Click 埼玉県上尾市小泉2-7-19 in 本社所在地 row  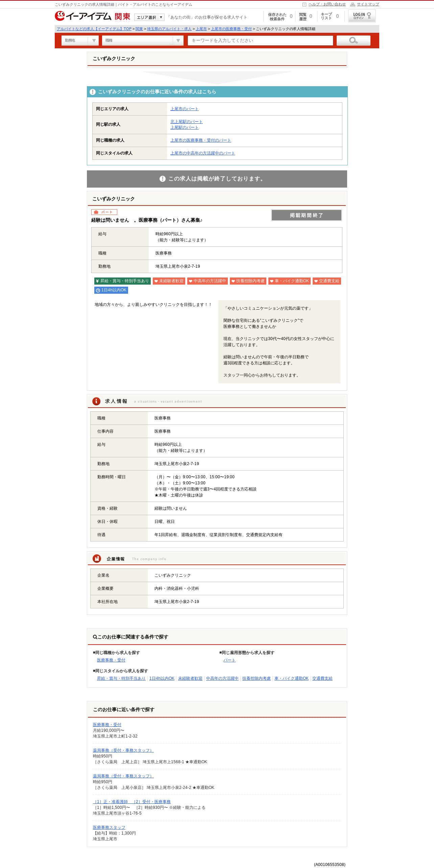tap(177, 602)
